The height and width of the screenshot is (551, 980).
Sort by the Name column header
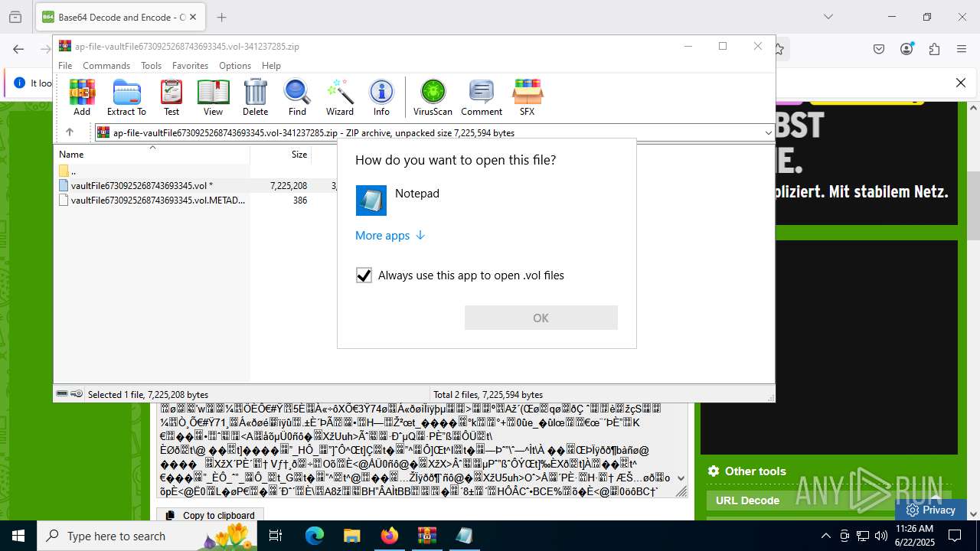point(152,154)
